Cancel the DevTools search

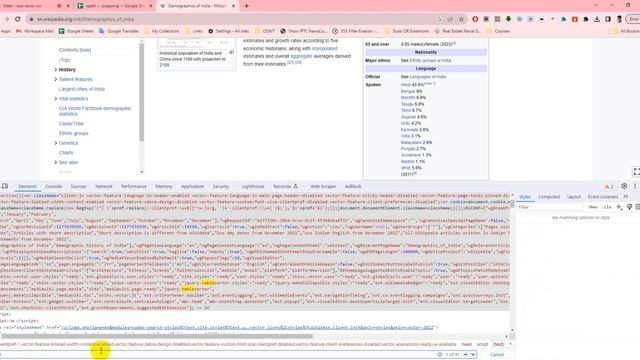pos(497,355)
